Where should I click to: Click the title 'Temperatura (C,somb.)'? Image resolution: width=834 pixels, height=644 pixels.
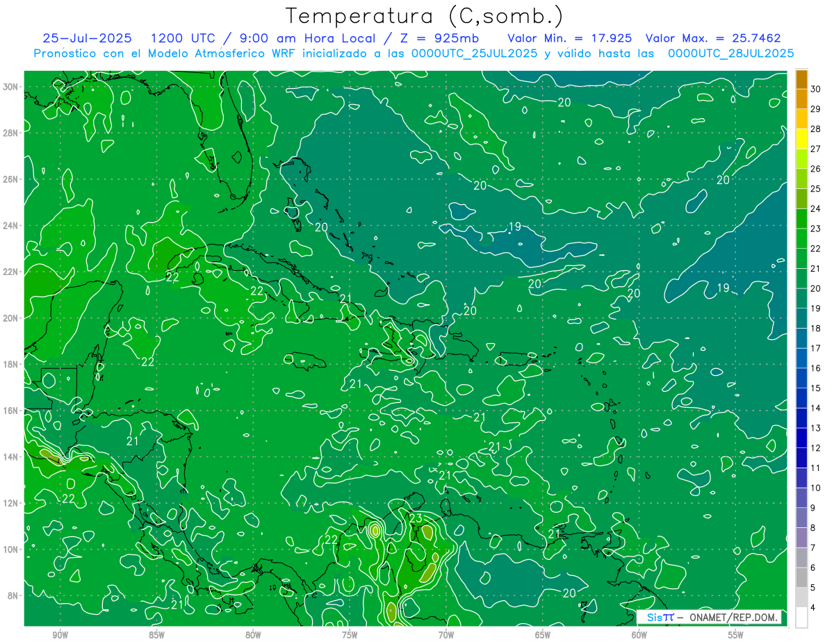pyautogui.click(x=425, y=16)
